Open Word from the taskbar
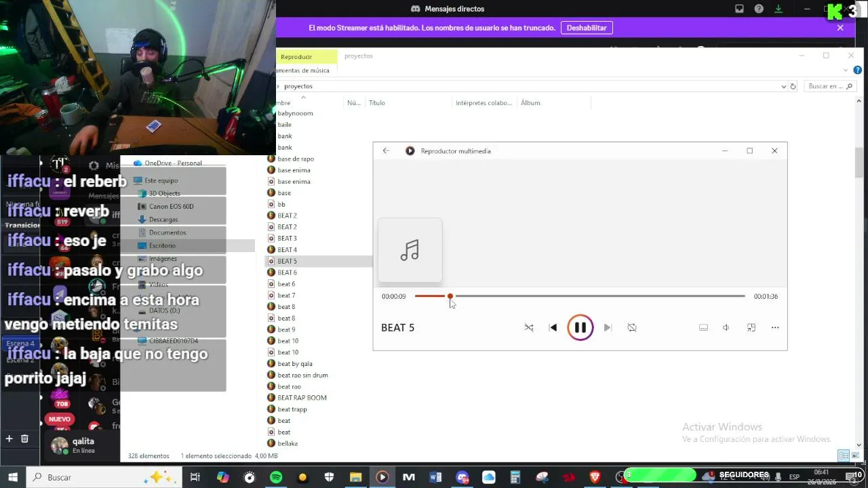This screenshot has height=488, width=868. click(x=435, y=477)
